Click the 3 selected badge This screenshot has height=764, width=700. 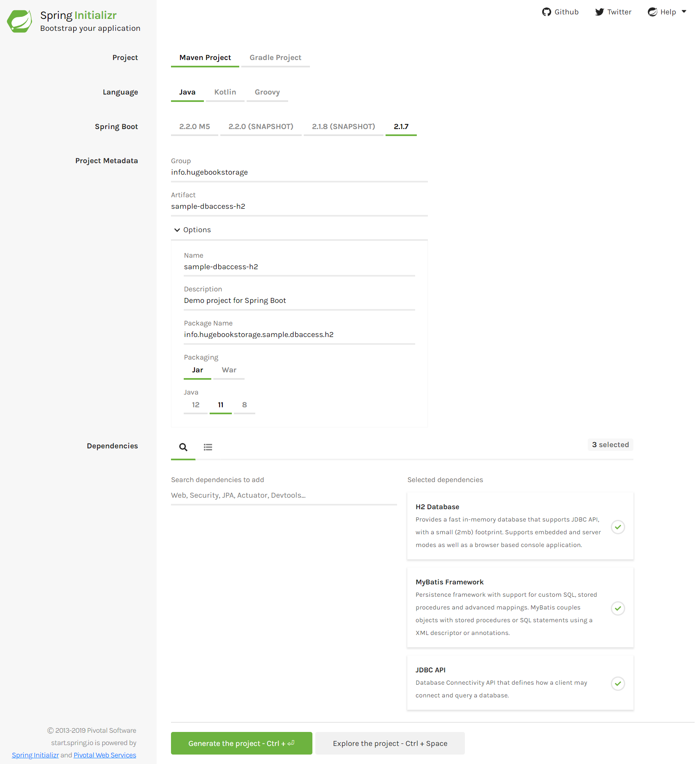(x=610, y=445)
